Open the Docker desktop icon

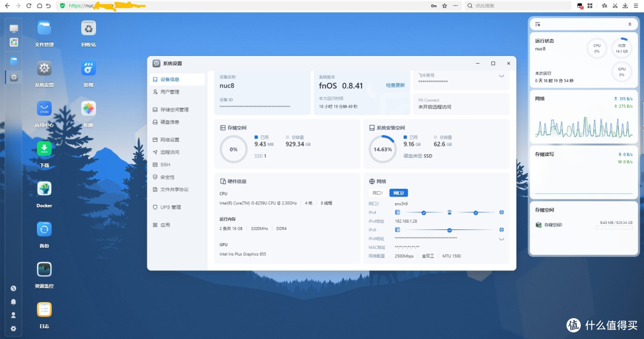[44, 189]
